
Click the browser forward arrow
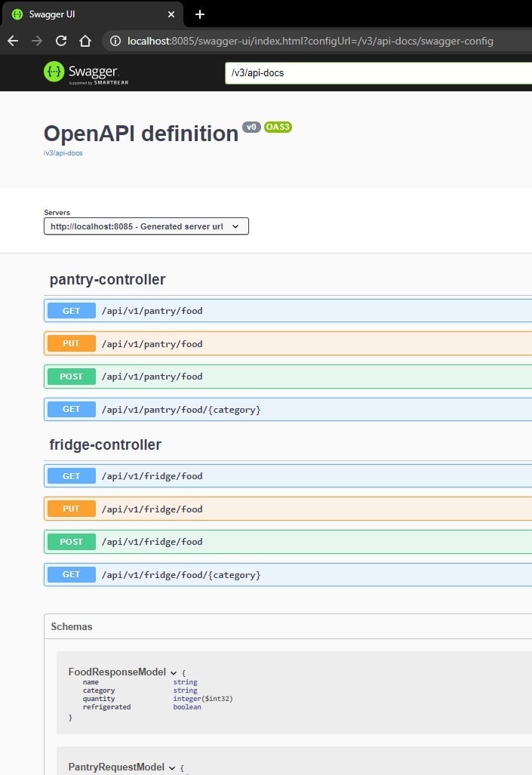(x=37, y=41)
